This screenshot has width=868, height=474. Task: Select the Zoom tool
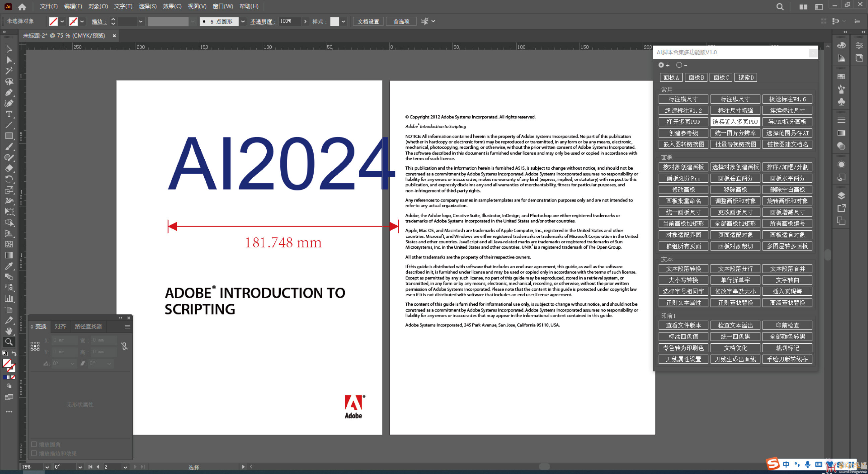click(x=9, y=342)
